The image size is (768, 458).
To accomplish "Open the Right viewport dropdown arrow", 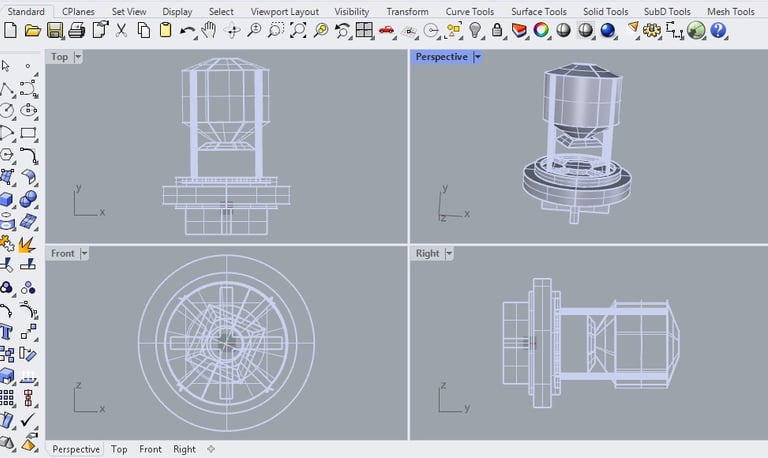I will pyautogui.click(x=449, y=253).
